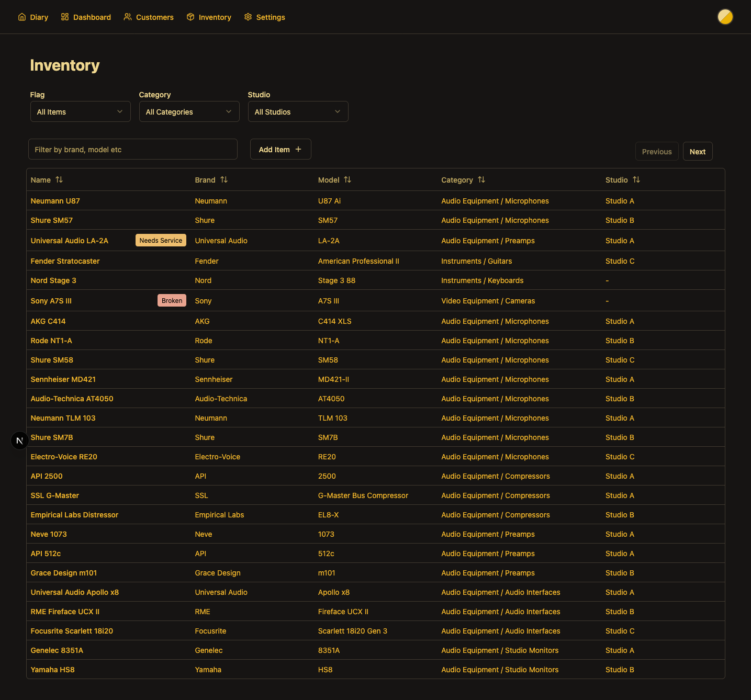
Task: Click the Studio column sort icon
Action: coord(636,179)
